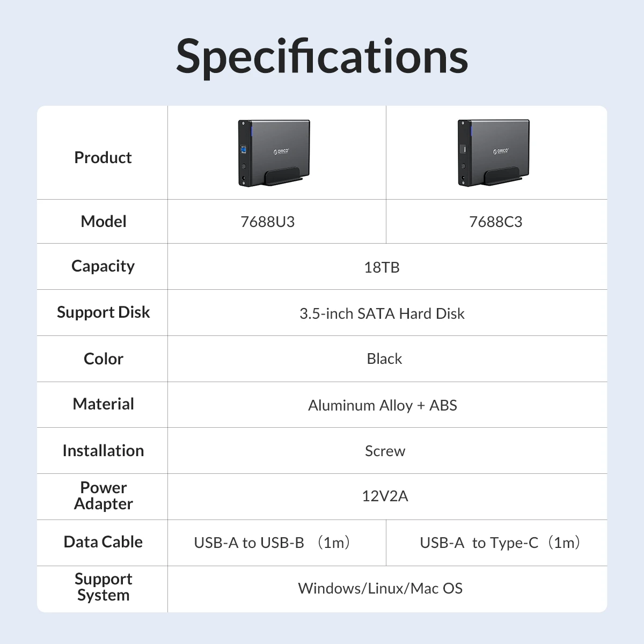Click the Windows/Linux/Mac OS text
Viewport: 644px width, 644px height.
pos(380,588)
